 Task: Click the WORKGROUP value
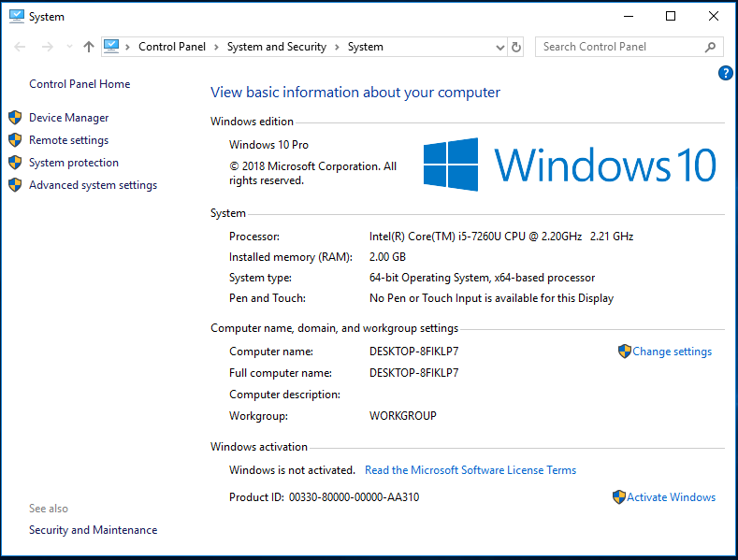(x=403, y=416)
